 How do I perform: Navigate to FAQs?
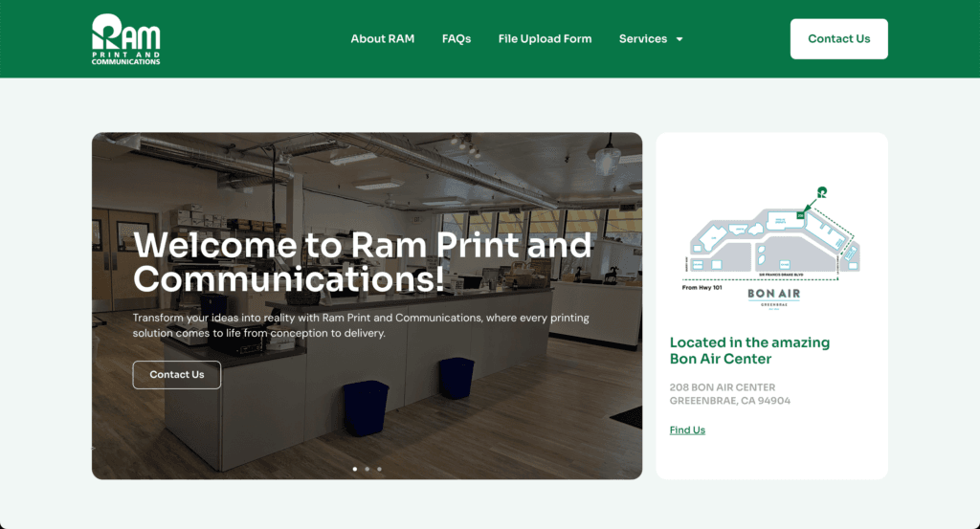(x=457, y=39)
